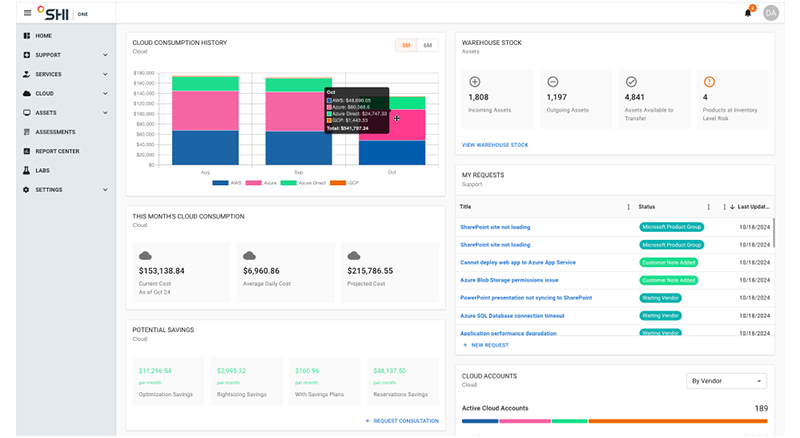Viewport: 800px width, 438px height.
Task: Click the Labs flask icon
Action: [27, 171]
